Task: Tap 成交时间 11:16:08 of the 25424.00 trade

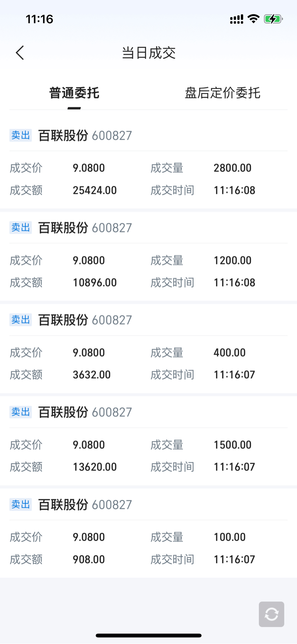Action: (234, 191)
